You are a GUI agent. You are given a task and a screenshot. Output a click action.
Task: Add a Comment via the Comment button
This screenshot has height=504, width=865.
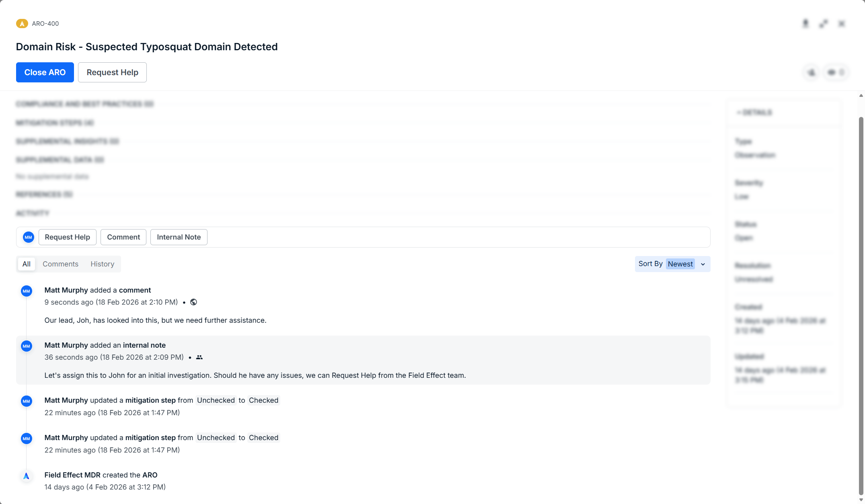point(123,237)
